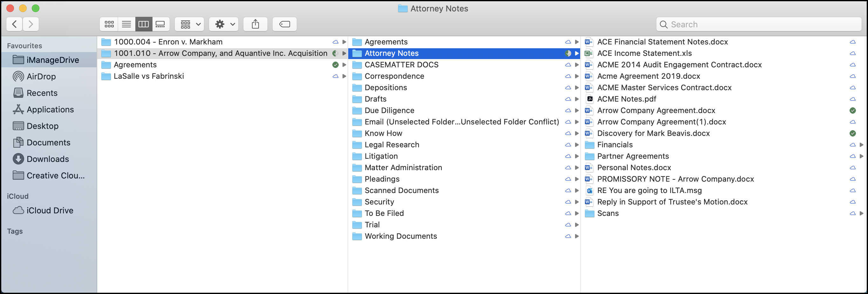This screenshot has height=294, width=868.
Task: Click the Search field
Action: coord(758,24)
